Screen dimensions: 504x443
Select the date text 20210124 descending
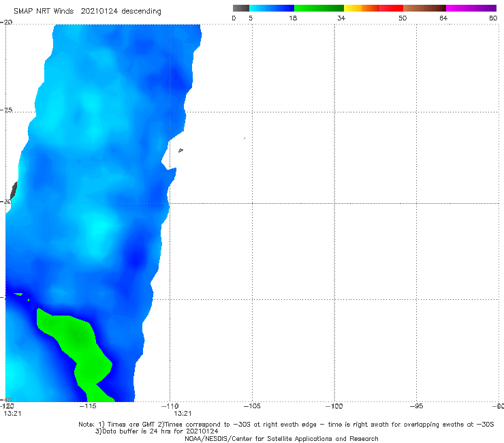point(121,12)
